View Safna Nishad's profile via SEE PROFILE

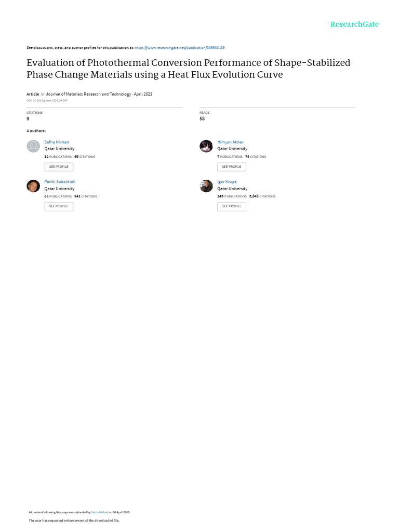point(59,167)
